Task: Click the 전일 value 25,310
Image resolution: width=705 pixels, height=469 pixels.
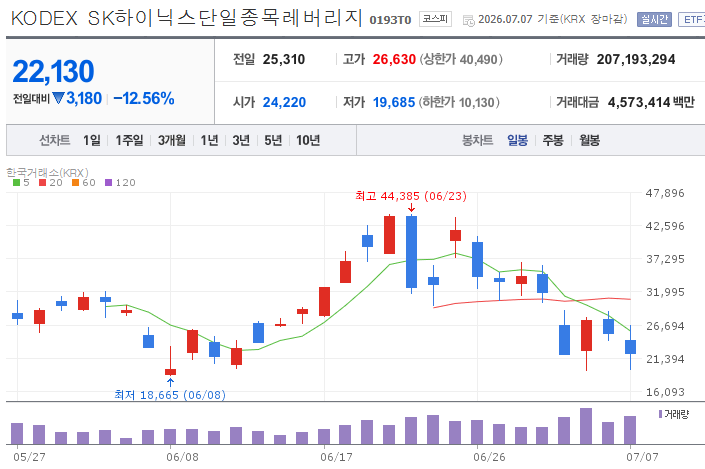Action: coord(284,59)
